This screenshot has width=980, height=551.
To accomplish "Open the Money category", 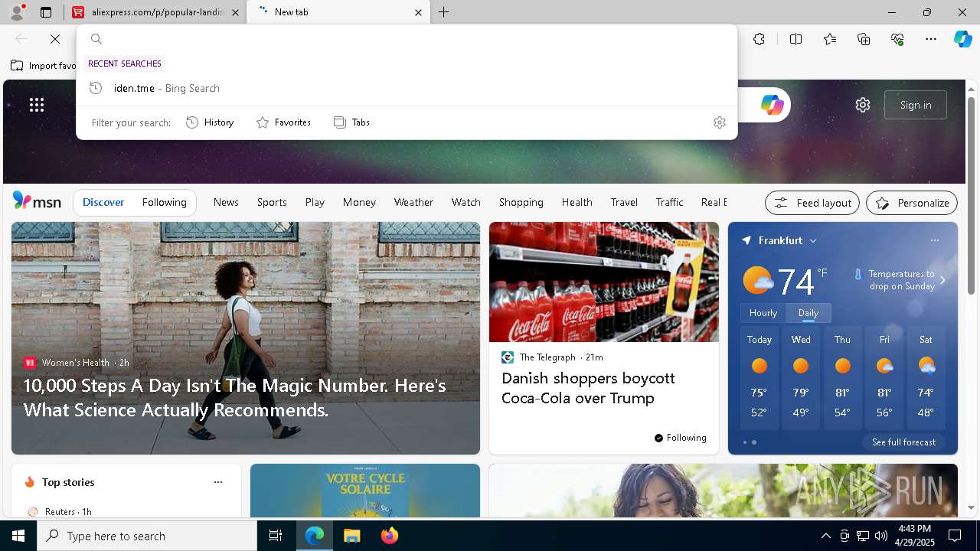I will (359, 202).
